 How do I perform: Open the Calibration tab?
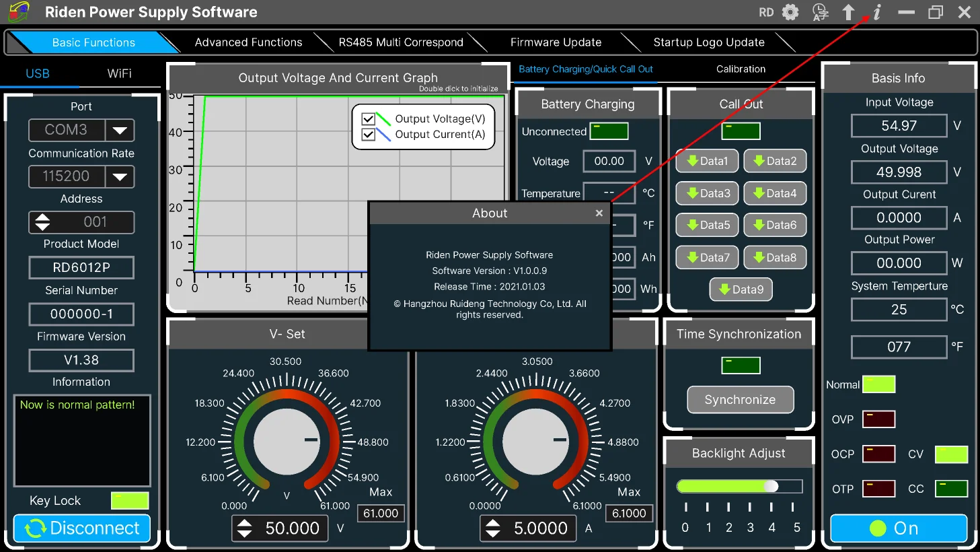(741, 69)
